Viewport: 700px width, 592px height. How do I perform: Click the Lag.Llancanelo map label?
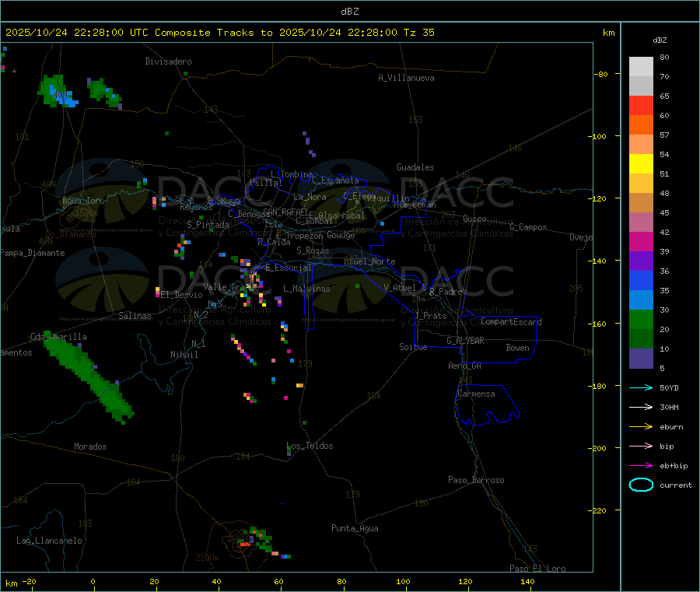point(49,541)
